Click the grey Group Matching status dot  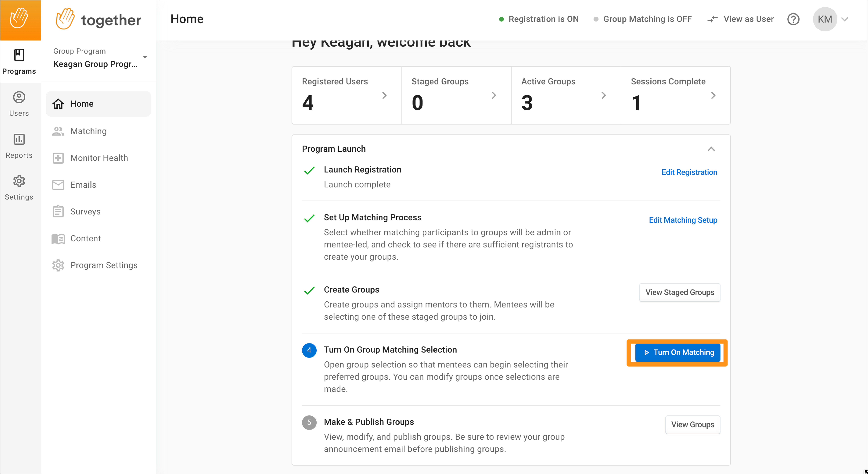(x=596, y=19)
